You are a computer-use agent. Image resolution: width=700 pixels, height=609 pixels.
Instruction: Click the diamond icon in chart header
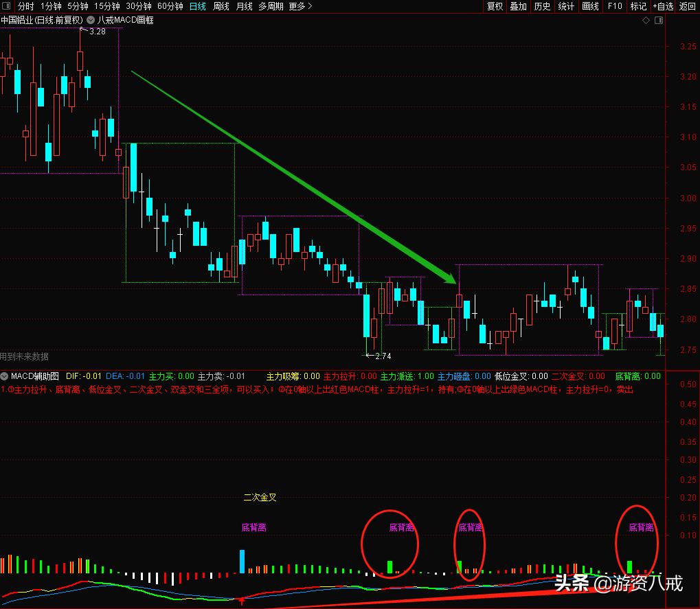point(646,21)
